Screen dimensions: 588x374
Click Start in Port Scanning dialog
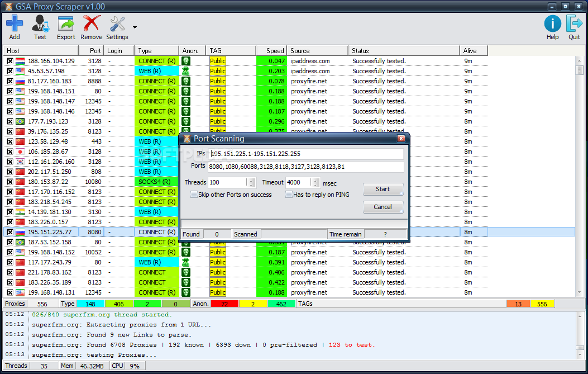coord(383,190)
